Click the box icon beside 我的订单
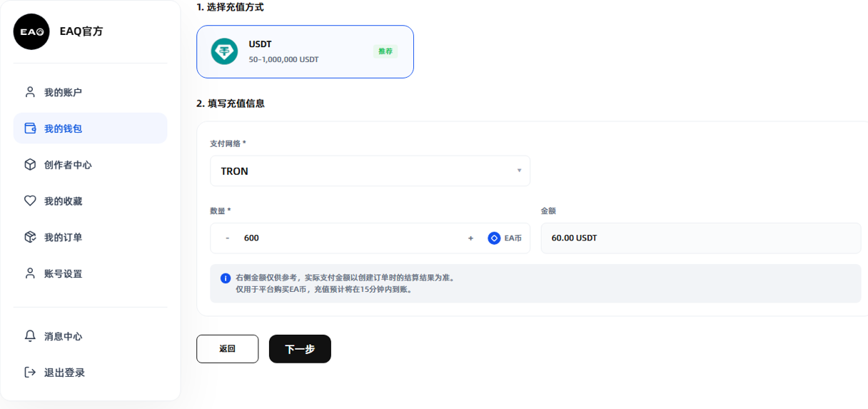868x409 pixels. pos(30,237)
